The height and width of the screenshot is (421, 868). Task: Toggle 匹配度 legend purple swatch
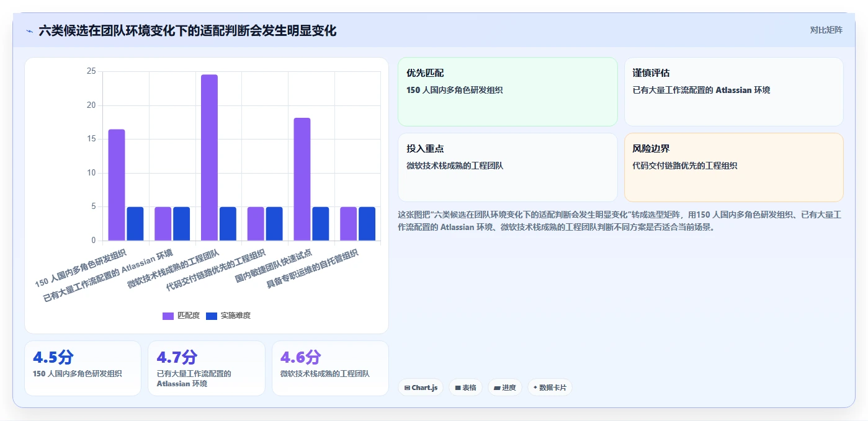click(x=168, y=316)
